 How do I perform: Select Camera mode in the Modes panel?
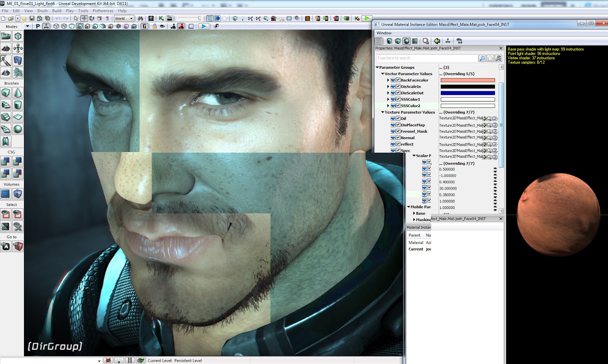6,36
